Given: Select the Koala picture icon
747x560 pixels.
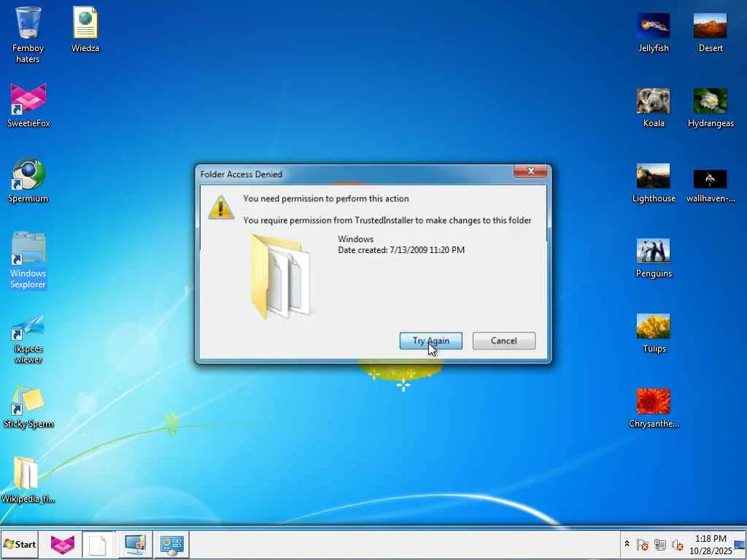Looking at the screenshot, I should click(653, 108).
